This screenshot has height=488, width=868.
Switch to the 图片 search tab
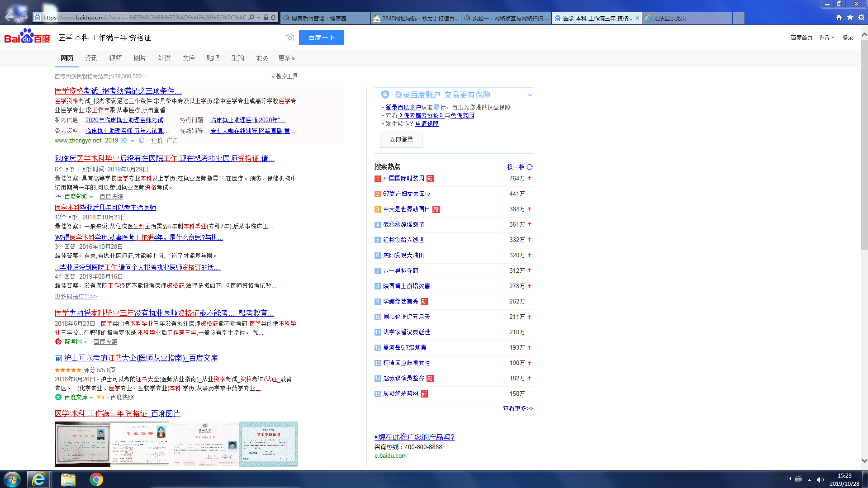[140, 58]
